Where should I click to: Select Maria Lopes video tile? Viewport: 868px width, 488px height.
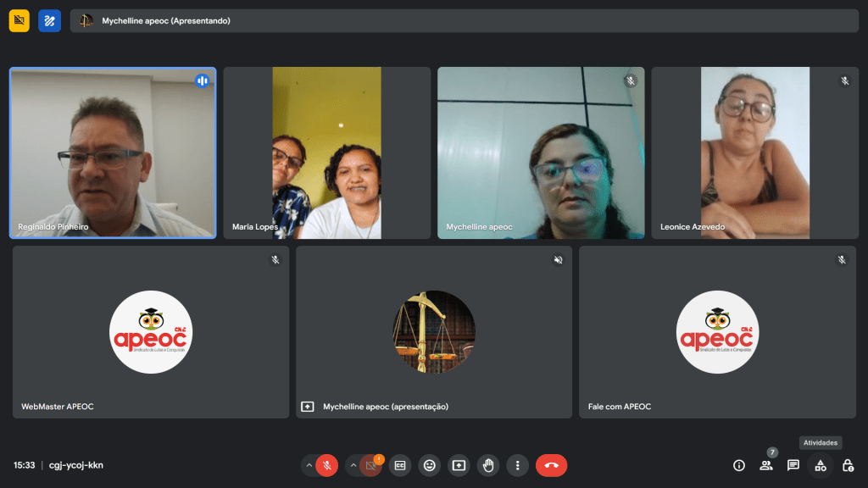click(x=326, y=152)
